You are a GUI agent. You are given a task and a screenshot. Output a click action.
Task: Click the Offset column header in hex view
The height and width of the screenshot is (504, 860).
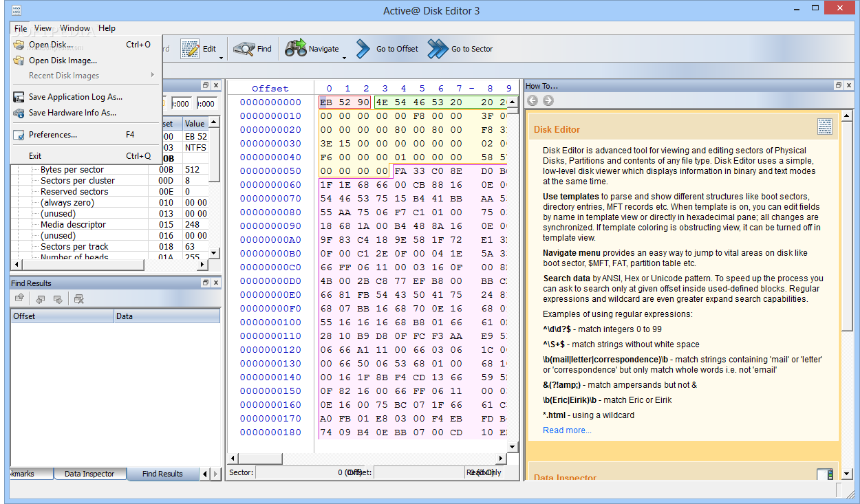point(270,88)
